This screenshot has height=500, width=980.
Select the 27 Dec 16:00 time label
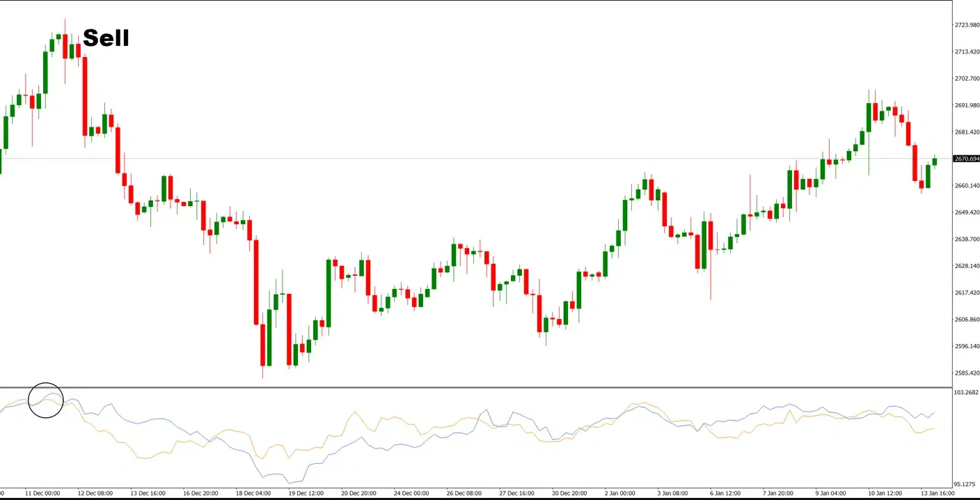(x=516, y=493)
